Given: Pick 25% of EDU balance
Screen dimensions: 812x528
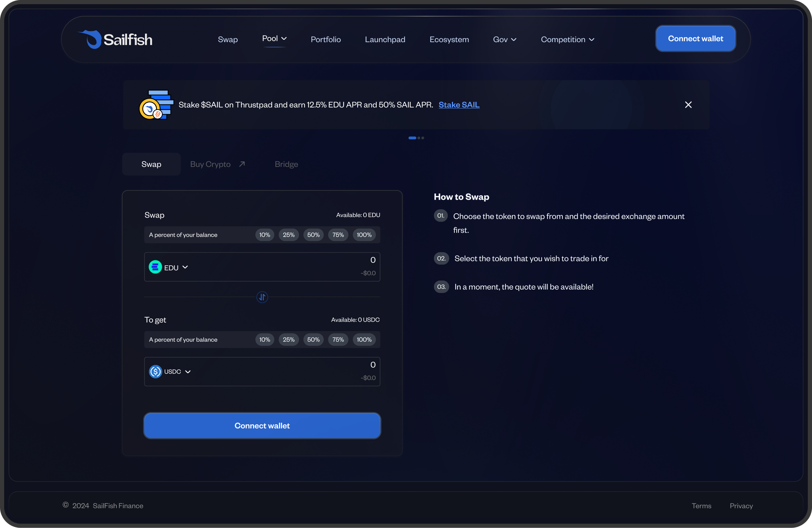Looking at the screenshot, I should click(288, 235).
